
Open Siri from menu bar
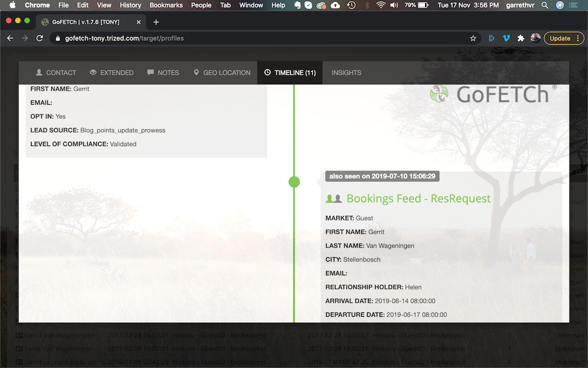click(560, 5)
